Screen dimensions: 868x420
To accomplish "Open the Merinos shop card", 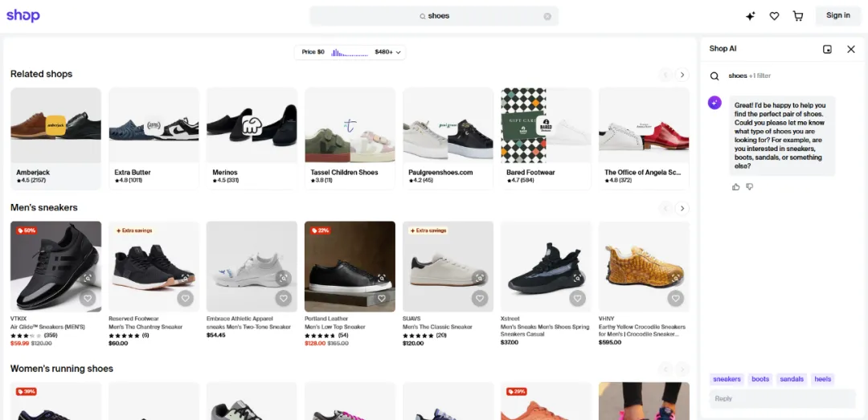I will click(252, 138).
